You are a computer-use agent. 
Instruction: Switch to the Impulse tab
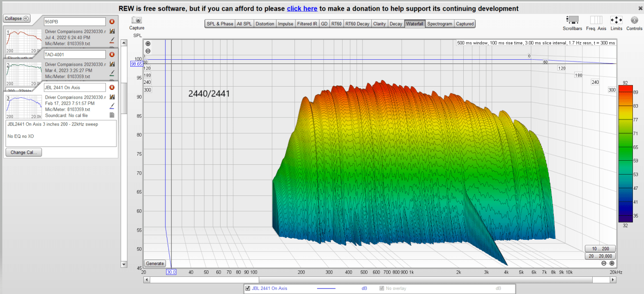(x=285, y=24)
